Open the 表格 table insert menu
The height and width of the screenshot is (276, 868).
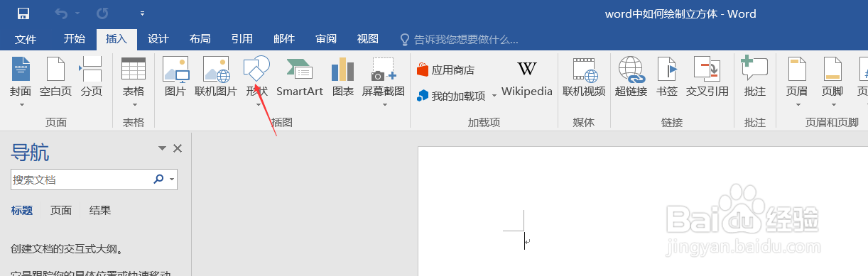point(133,82)
